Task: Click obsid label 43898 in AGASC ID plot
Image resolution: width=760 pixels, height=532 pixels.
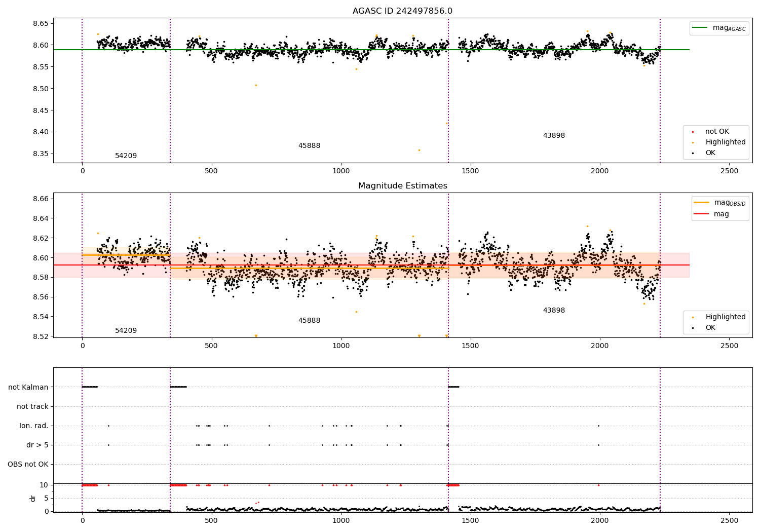Action: (x=554, y=136)
